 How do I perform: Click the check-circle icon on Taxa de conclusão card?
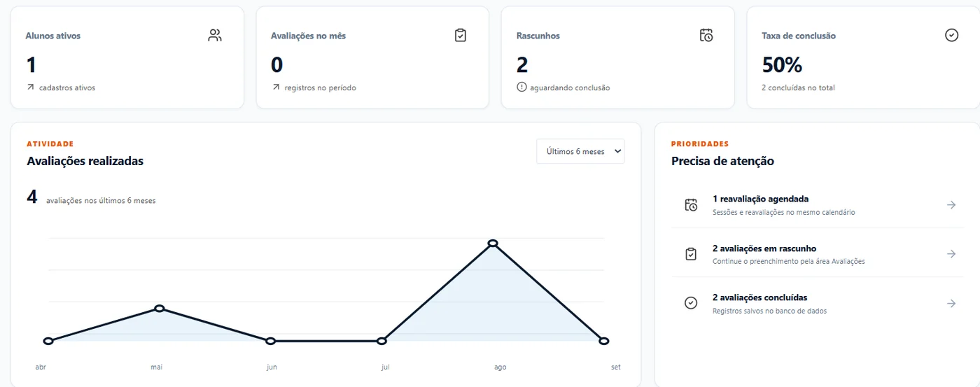[951, 36]
